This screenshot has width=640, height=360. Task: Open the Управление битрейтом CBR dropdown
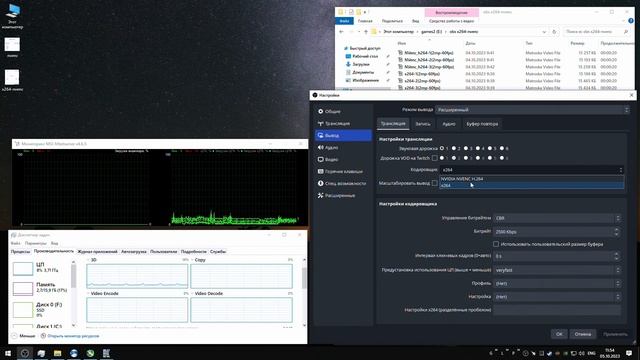pos(557,218)
